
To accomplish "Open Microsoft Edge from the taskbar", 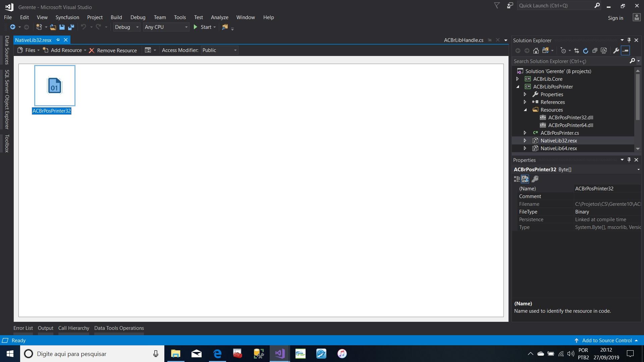I will [217, 354].
